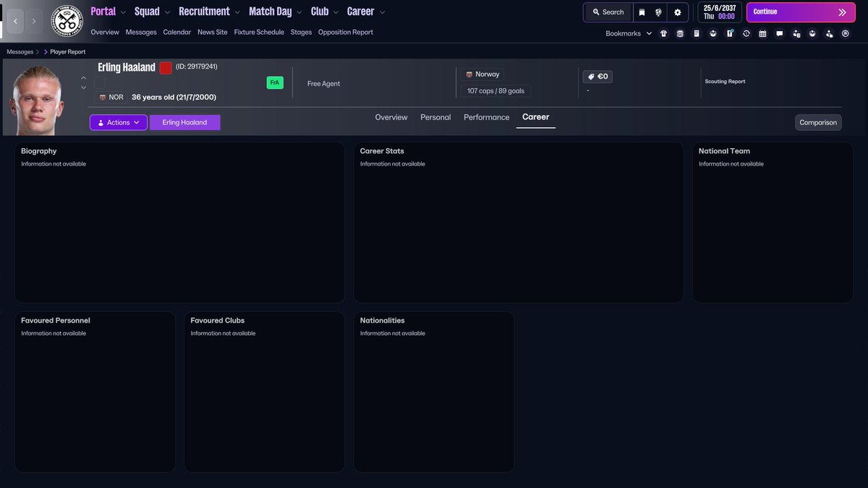Click Erling Haaland's face portrait

pyautogui.click(x=38, y=100)
